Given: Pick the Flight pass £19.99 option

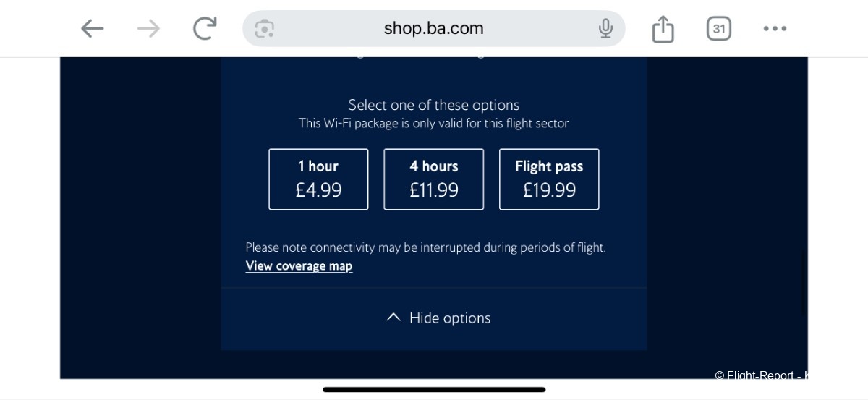Looking at the screenshot, I should [549, 179].
